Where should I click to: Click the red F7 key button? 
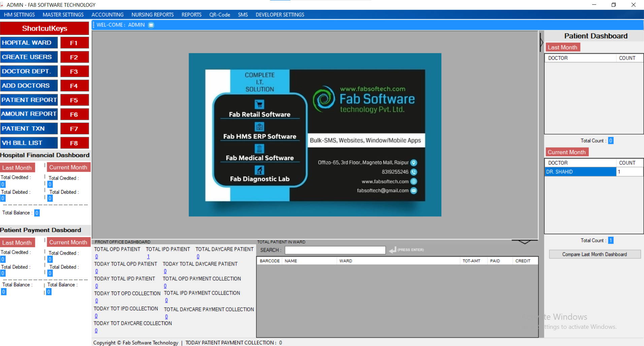tap(74, 129)
